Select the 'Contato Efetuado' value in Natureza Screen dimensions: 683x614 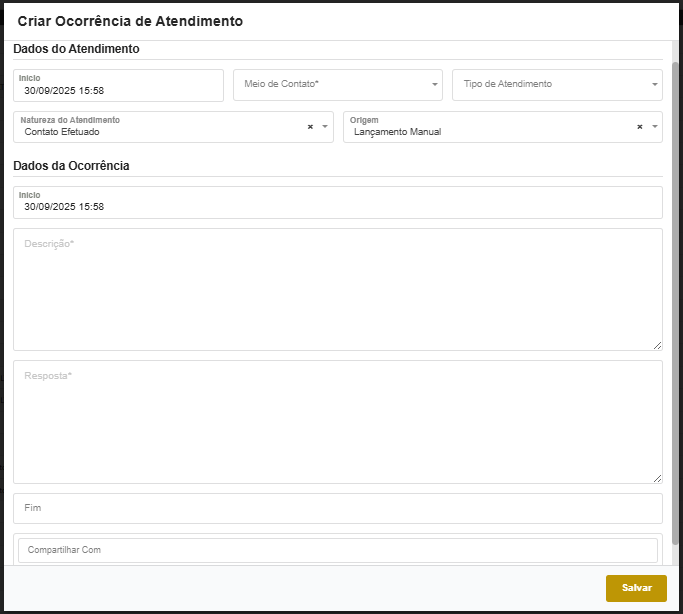[x=62, y=132]
